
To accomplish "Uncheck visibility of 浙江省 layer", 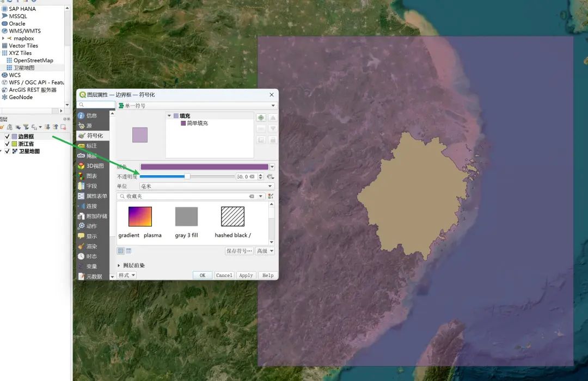I will [x=7, y=144].
